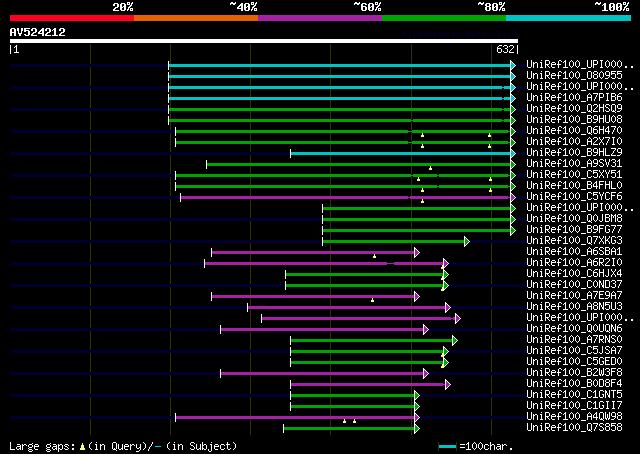The image size is (640, 454).
Task: Click the red 20% identity legend segment
Action: click(72, 18)
